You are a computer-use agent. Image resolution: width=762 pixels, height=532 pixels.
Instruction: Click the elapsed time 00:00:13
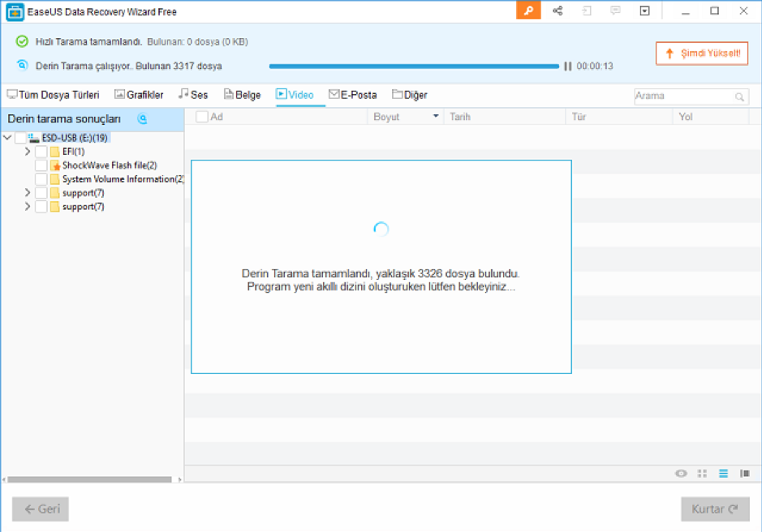(x=595, y=66)
